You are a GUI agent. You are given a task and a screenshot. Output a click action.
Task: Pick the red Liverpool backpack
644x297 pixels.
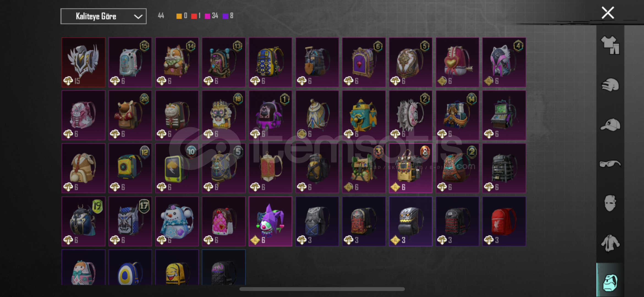click(504, 221)
